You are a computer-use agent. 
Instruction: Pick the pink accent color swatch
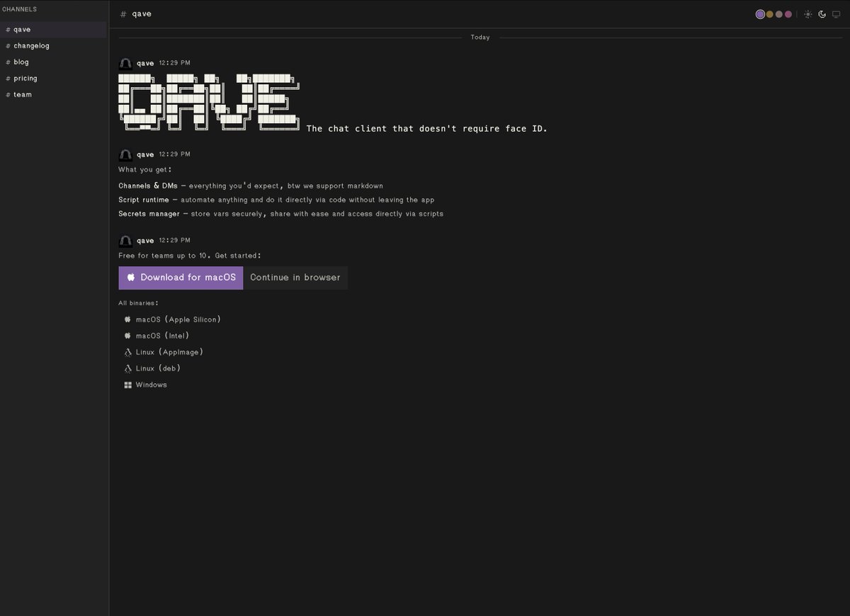[x=788, y=14]
